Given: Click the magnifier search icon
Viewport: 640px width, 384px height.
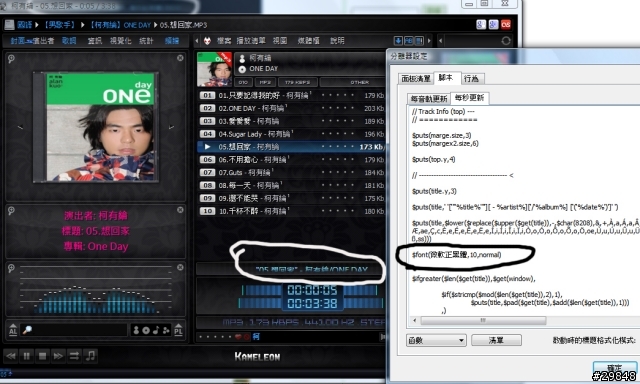Looking at the screenshot, I should [x=27, y=330].
